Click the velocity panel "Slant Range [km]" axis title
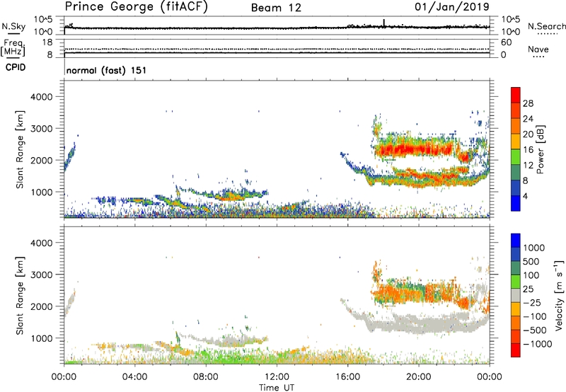The height and width of the screenshot is (392, 566). 20,296
